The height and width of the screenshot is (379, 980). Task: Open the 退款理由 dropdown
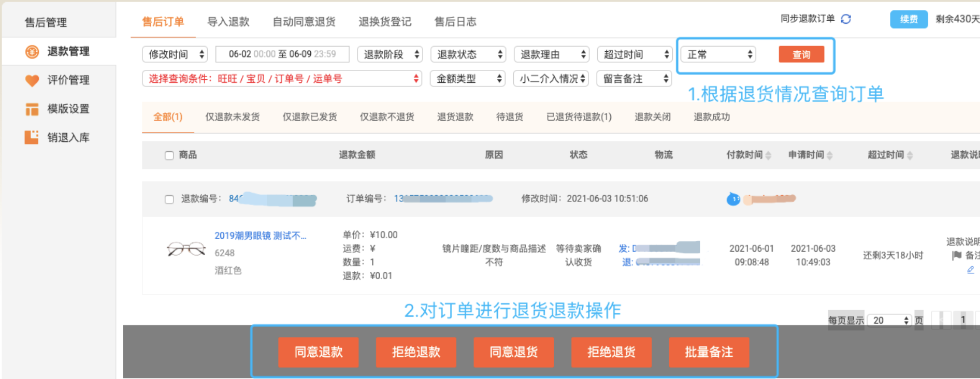552,54
